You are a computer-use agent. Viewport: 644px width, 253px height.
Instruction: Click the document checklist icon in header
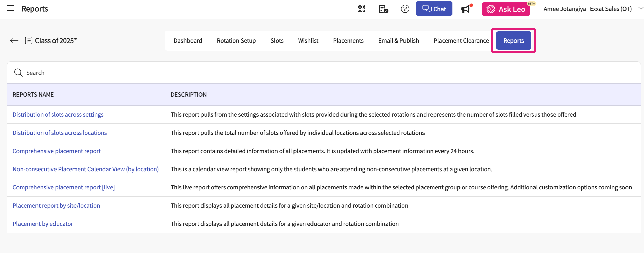383,9
